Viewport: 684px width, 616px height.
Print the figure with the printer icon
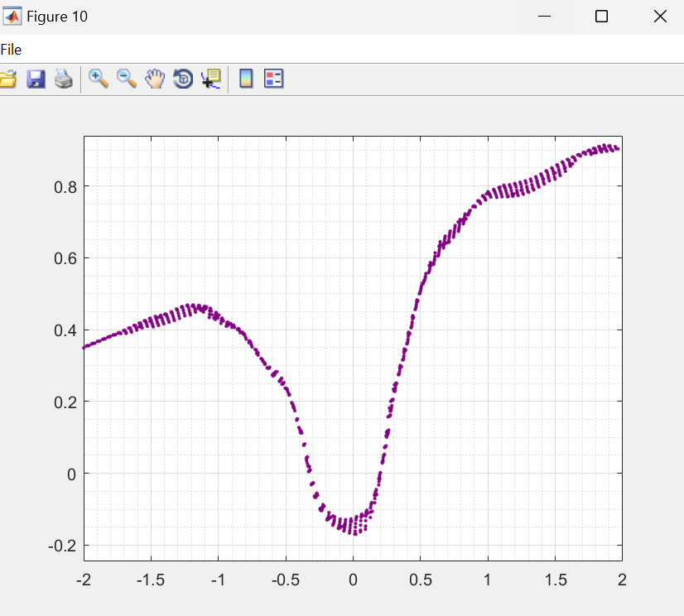[x=64, y=79]
